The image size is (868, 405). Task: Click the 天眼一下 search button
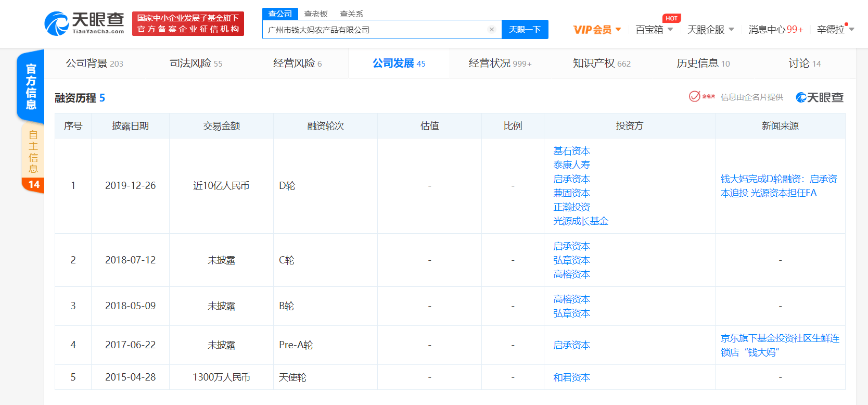tap(525, 30)
